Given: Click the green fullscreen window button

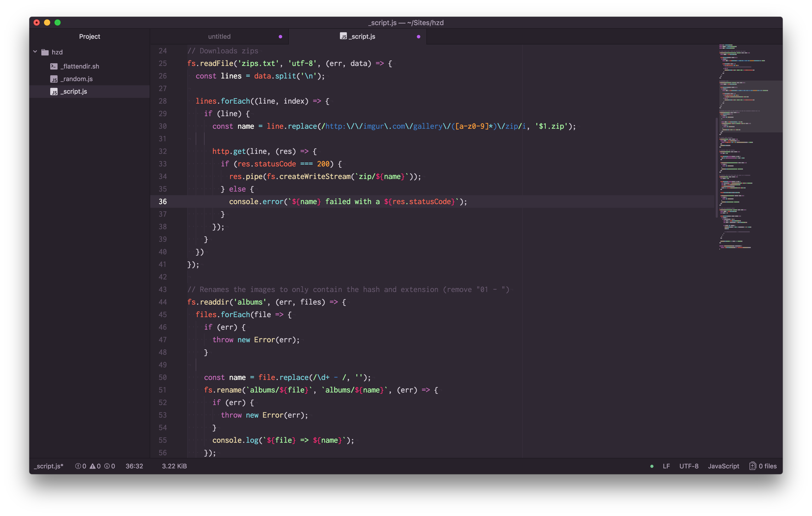Looking at the screenshot, I should tap(58, 23).
